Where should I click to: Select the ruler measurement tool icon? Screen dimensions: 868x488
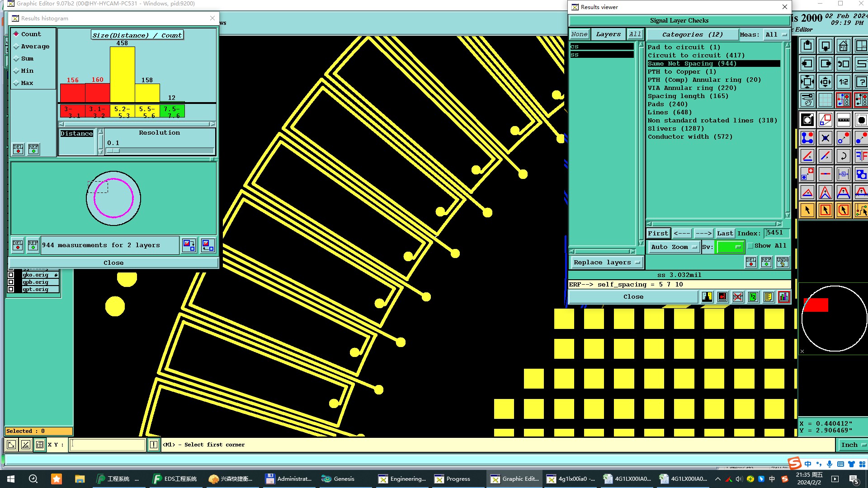coord(844,120)
